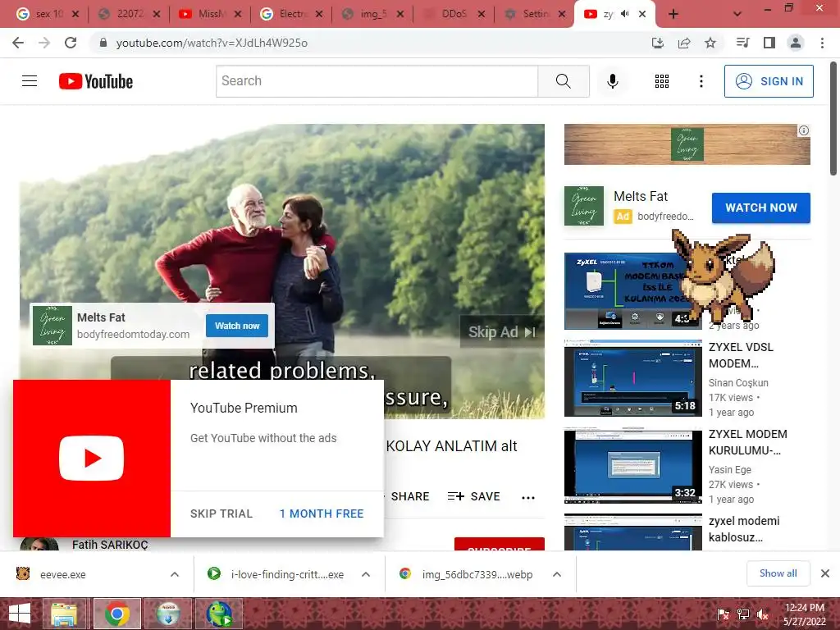This screenshot has width=840, height=630.
Task: Click the taskbar volume muted icon
Action: (763, 614)
